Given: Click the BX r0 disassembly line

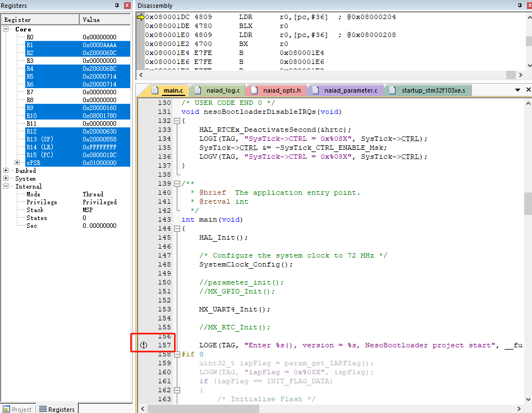Looking at the screenshot, I should [x=217, y=44].
